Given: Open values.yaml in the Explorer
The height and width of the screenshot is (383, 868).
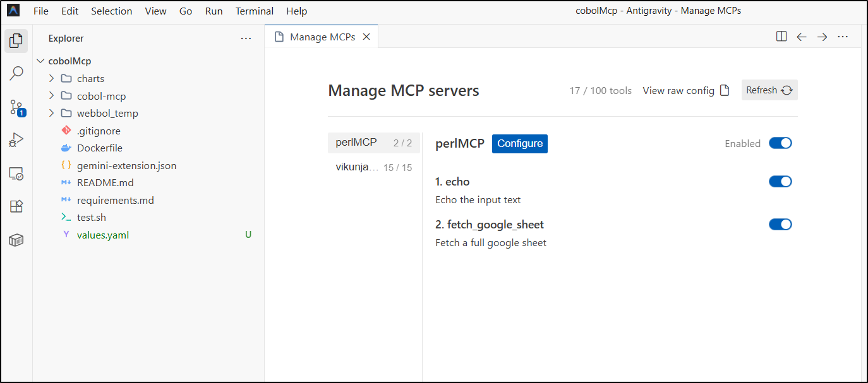Looking at the screenshot, I should click(103, 235).
